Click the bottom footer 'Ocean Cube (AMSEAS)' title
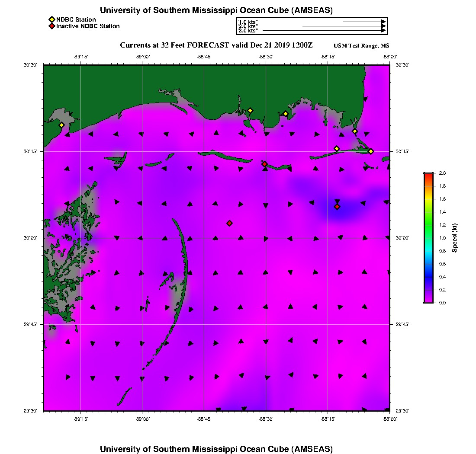Image resolution: width=476 pixels, height=454 pixels. pos(216,449)
